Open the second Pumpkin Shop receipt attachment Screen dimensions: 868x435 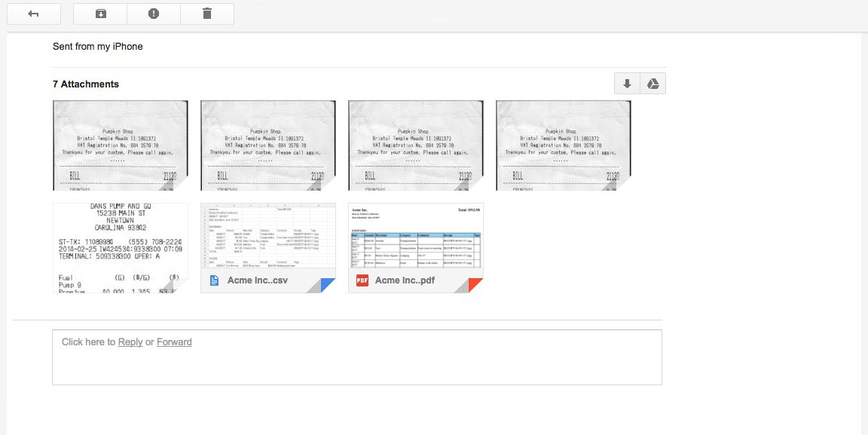(268, 146)
